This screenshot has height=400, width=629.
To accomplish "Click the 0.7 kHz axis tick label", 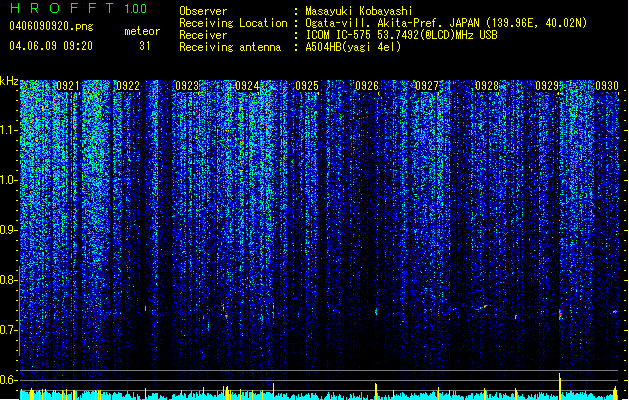I will coord(9,330).
